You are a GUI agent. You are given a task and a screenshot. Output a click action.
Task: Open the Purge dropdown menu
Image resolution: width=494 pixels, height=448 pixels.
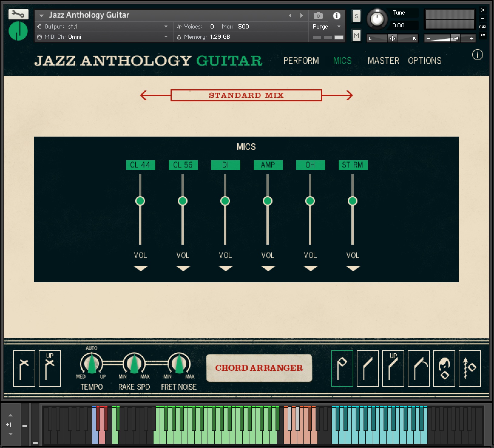click(339, 27)
